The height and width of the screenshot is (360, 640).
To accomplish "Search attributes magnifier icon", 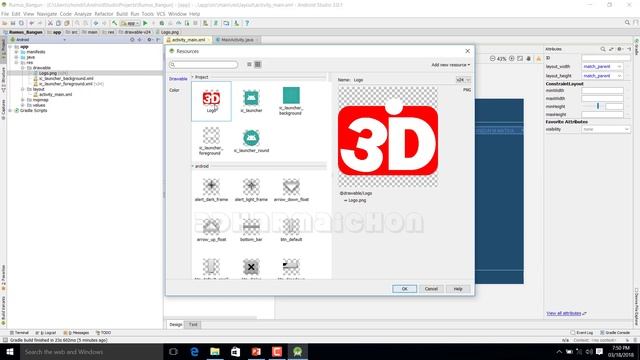I will pos(603,49).
